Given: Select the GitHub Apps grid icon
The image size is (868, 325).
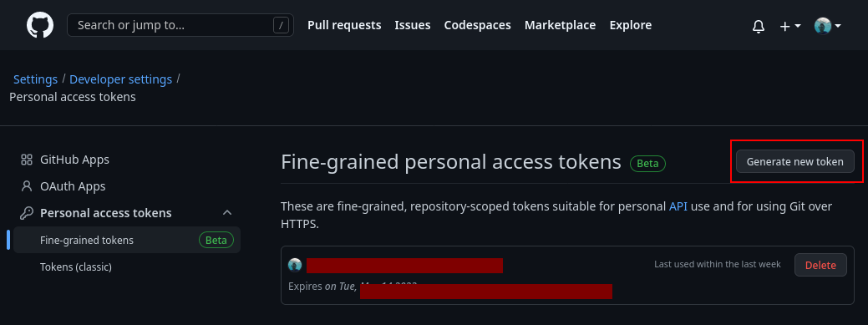Looking at the screenshot, I should coord(27,160).
